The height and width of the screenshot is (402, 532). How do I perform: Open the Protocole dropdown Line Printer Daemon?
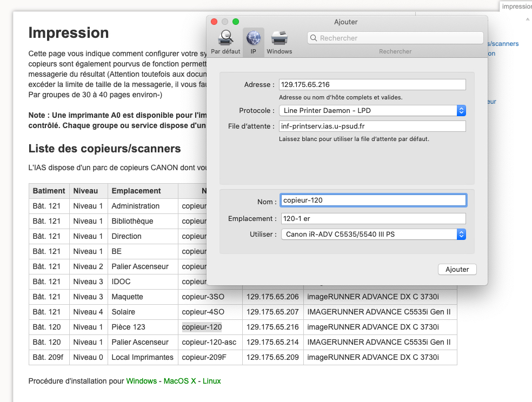372,111
